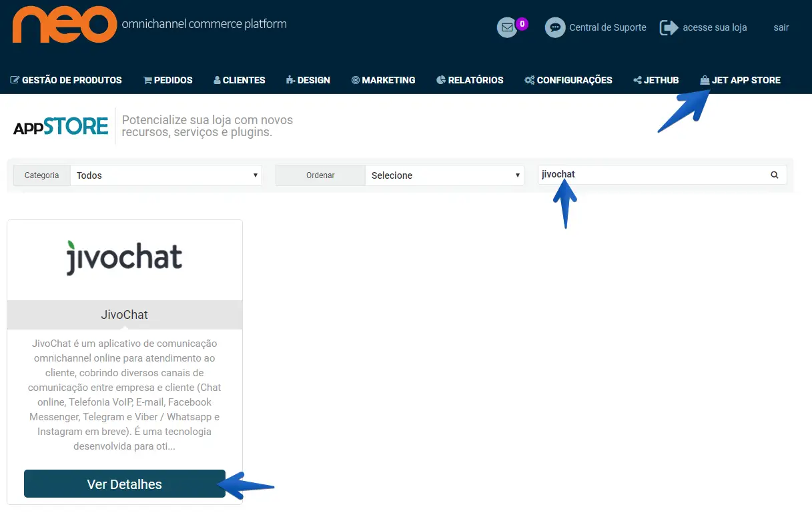Open the Marketing menu

tap(384, 80)
